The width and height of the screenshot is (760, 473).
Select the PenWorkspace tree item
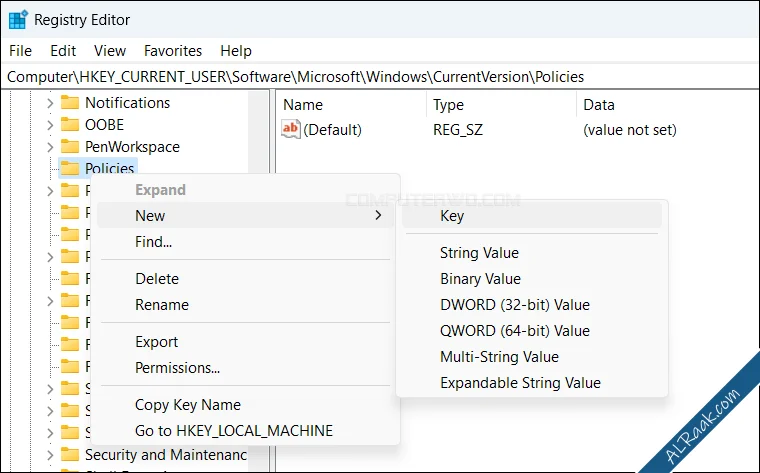click(x=132, y=146)
